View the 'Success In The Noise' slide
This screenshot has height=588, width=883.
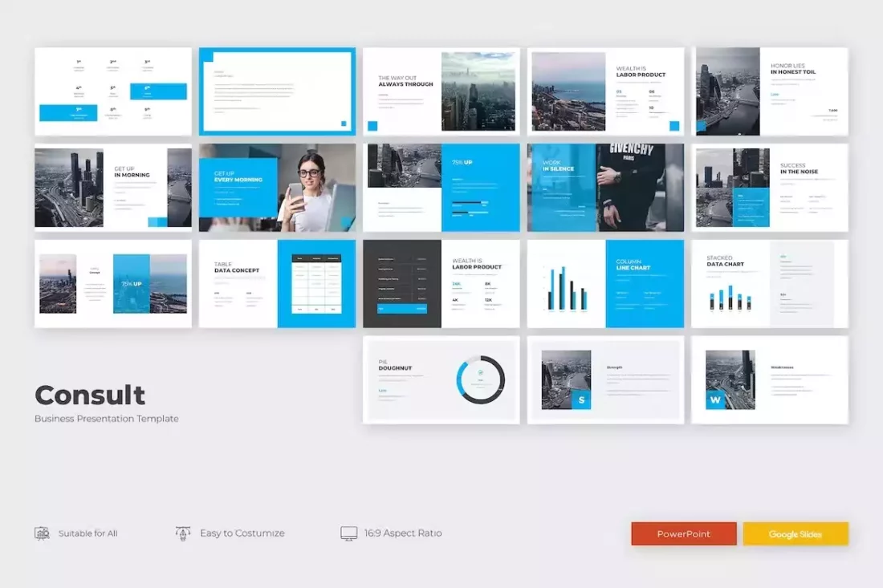pos(771,187)
